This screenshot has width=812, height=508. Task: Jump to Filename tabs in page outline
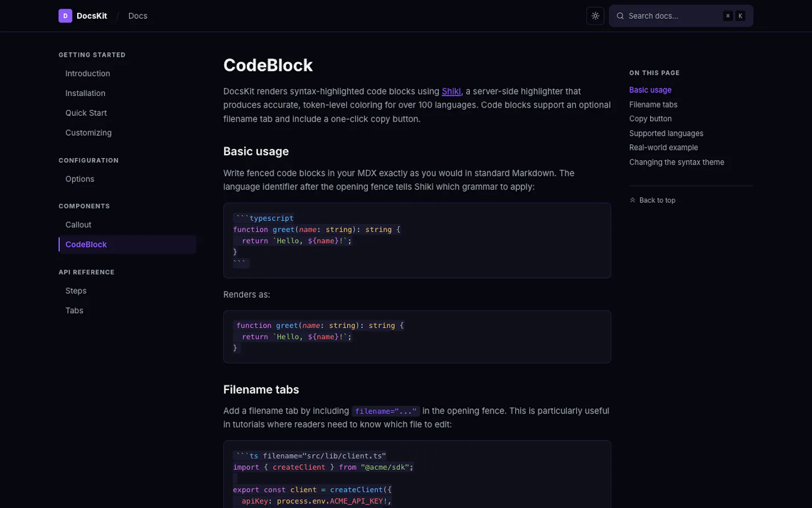click(653, 105)
